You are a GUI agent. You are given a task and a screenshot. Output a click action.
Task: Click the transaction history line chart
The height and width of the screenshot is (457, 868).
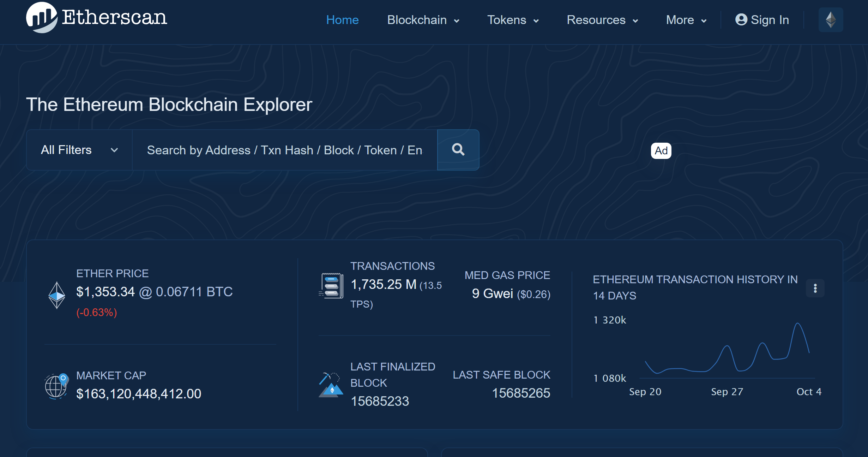(727, 348)
